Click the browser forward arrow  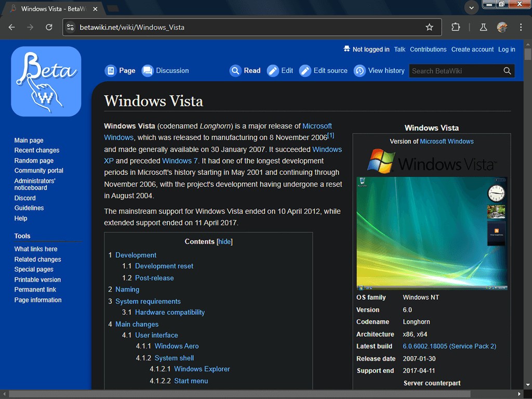(x=30, y=27)
